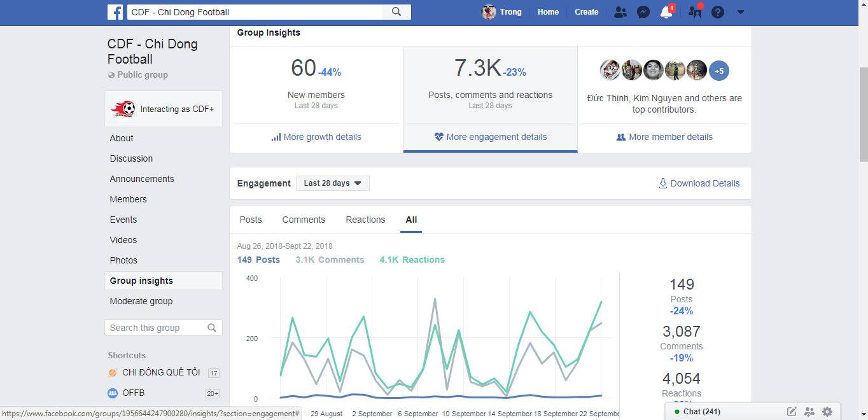Open Trong's profile picture in top bar

pos(489,12)
